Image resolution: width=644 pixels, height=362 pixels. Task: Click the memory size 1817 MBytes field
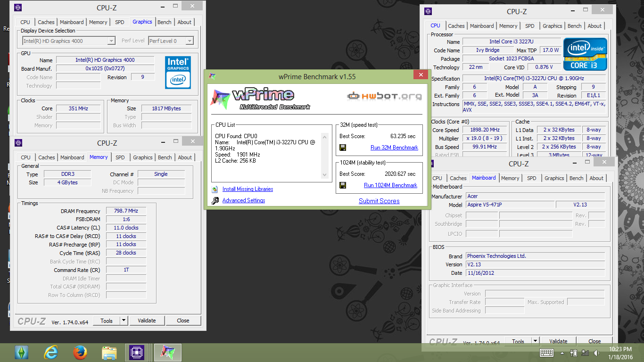166,108
